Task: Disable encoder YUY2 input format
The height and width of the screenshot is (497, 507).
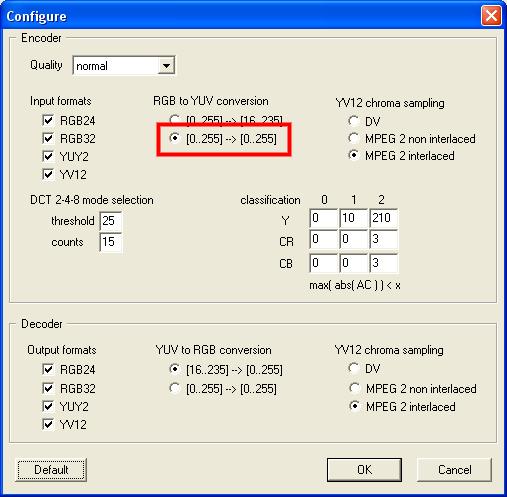Action: [x=48, y=156]
